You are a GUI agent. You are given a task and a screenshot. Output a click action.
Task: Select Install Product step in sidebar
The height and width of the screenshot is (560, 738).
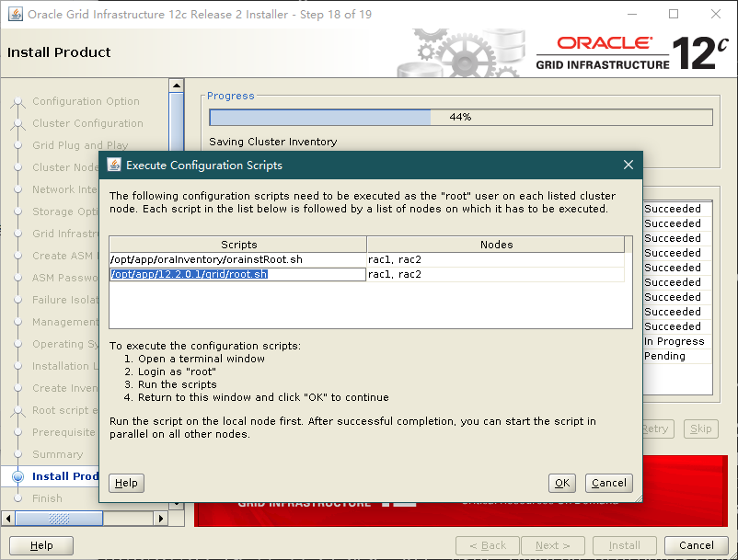pos(65,476)
